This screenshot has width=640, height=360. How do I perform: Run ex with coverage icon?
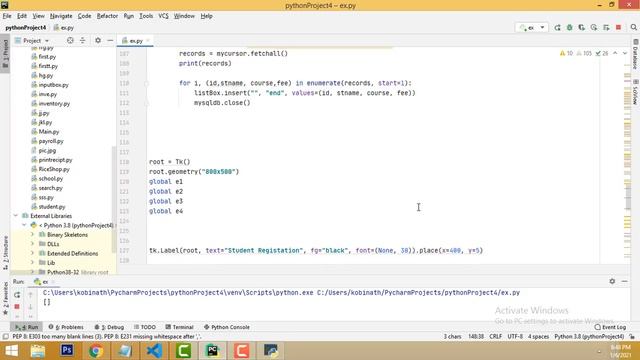click(582, 27)
